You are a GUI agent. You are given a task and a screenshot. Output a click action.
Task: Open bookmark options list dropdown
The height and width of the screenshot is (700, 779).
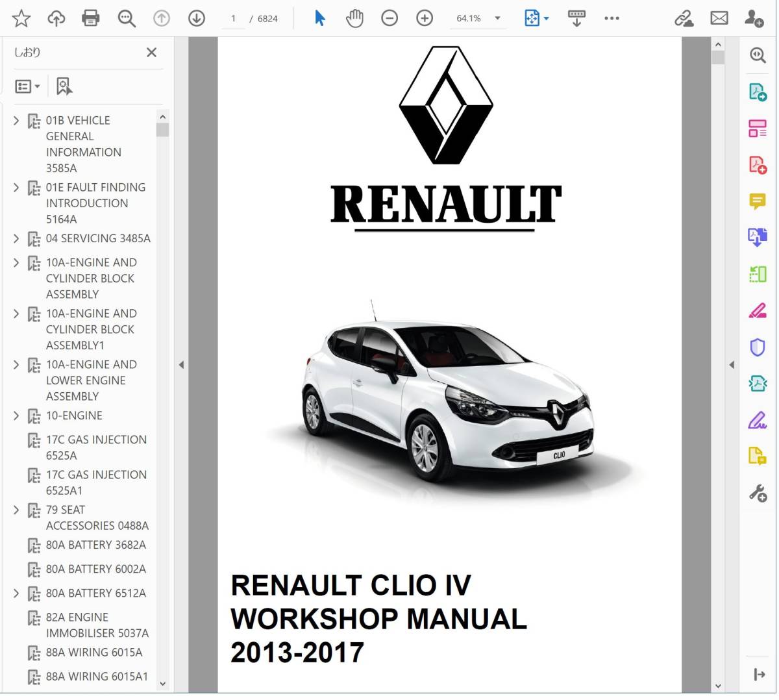[27, 86]
